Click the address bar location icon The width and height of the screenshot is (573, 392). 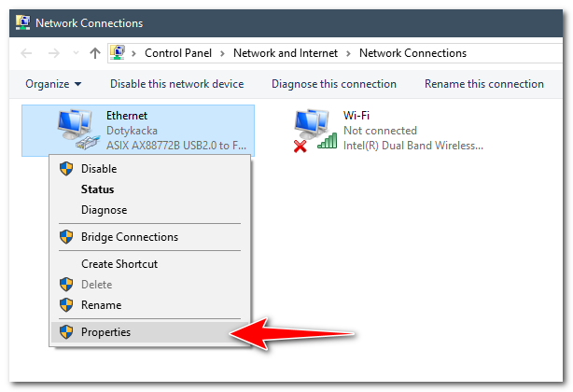click(x=118, y=53)
